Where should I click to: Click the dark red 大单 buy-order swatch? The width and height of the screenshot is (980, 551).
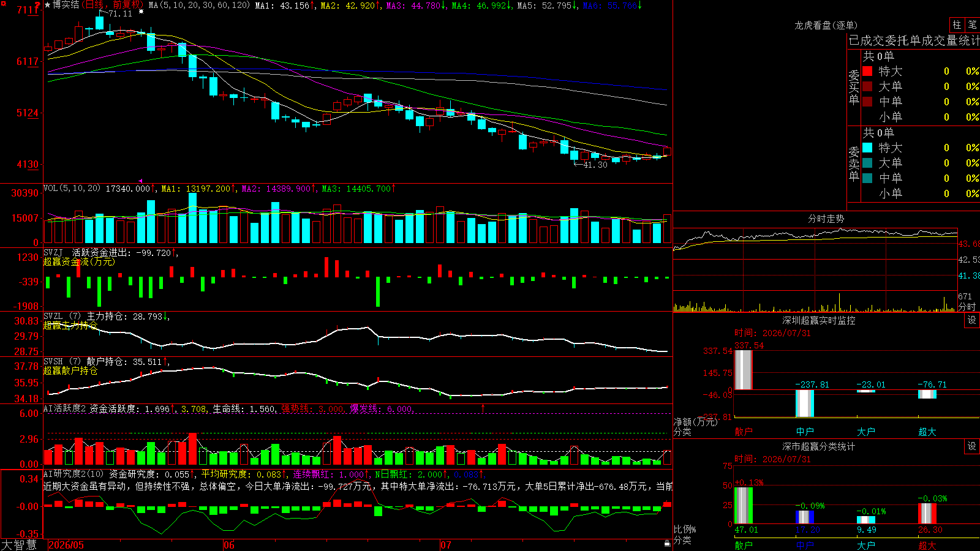867,86
